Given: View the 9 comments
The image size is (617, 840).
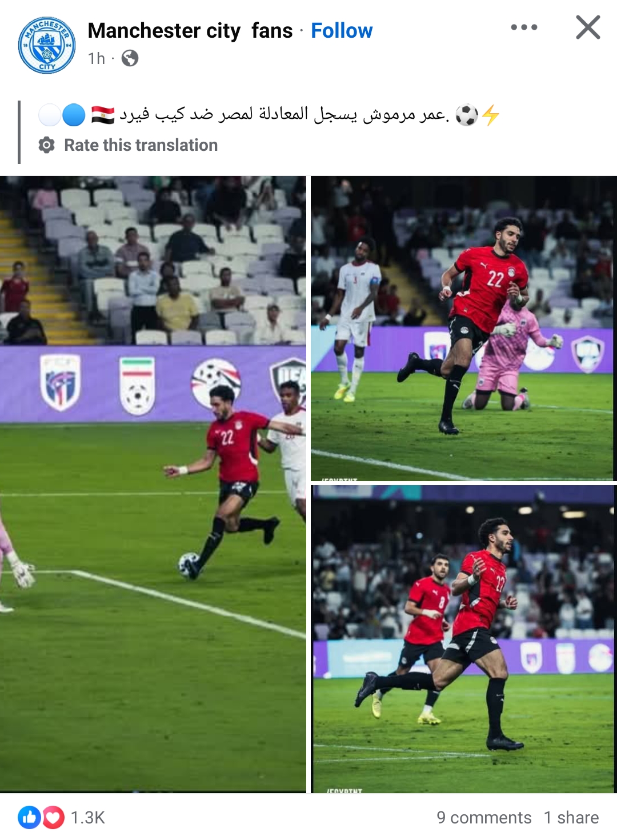Looking at the screenshot, I should (484, 818).
